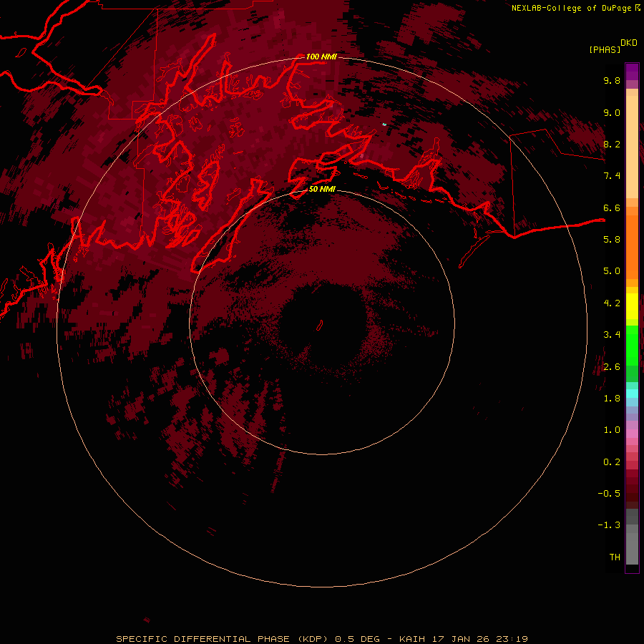Click the 1.8 value on the color scale

(x=612, y=399)
